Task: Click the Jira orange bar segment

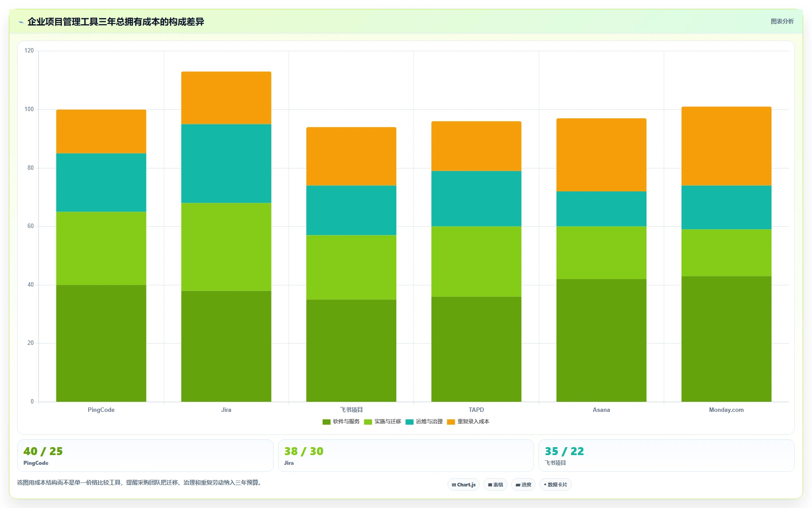Action: 226,98
